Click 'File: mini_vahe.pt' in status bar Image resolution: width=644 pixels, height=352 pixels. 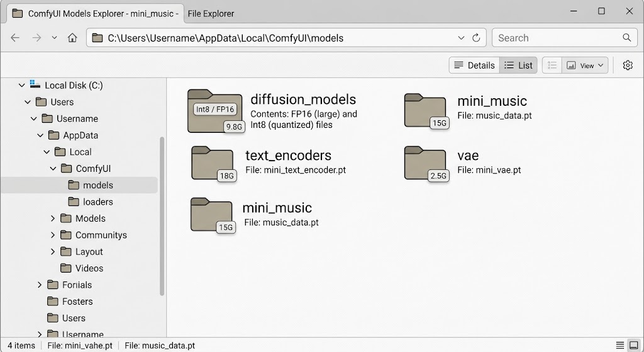point(80,346)
